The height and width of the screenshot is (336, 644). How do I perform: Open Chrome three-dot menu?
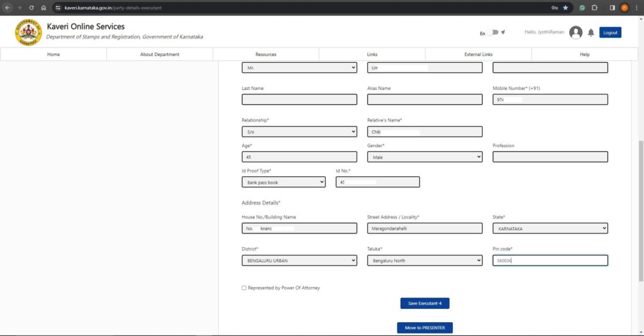(636, 8)
